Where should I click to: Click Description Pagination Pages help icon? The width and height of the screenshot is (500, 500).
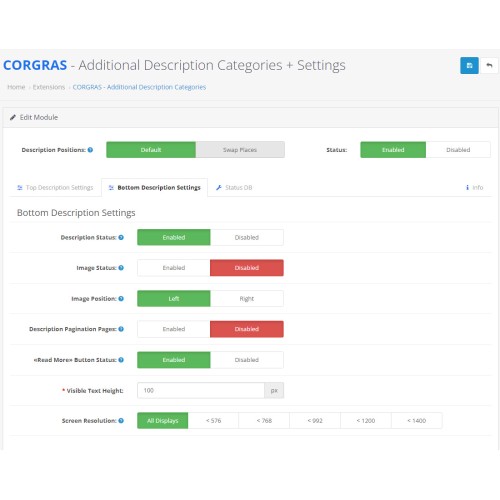click(121, 329)
